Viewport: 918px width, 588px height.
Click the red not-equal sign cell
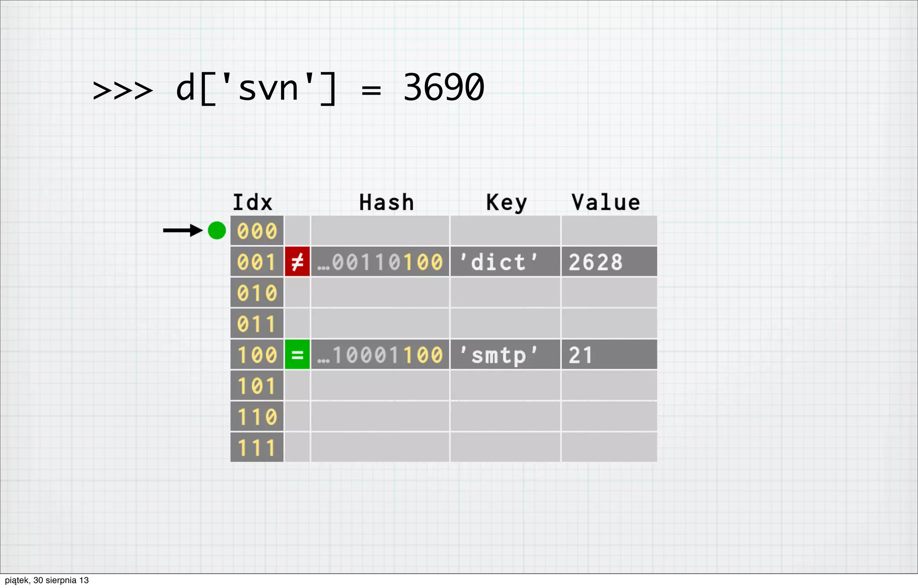(297, 262)
